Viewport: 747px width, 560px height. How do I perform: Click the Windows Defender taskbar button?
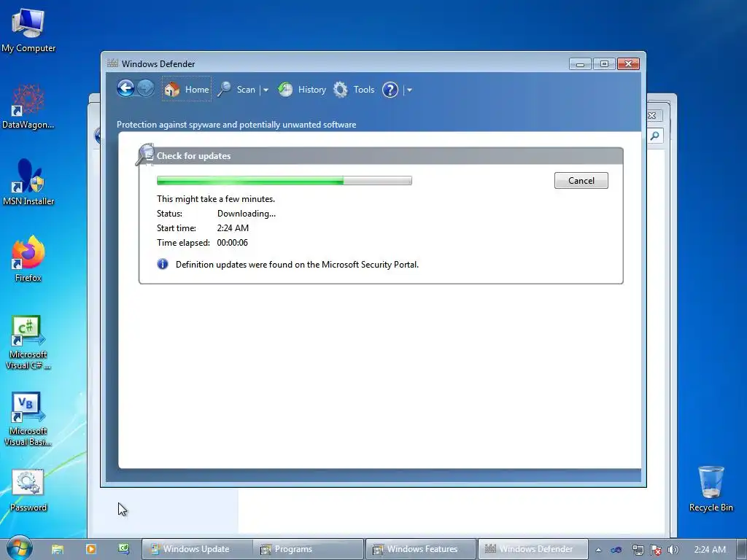point(533,549)
